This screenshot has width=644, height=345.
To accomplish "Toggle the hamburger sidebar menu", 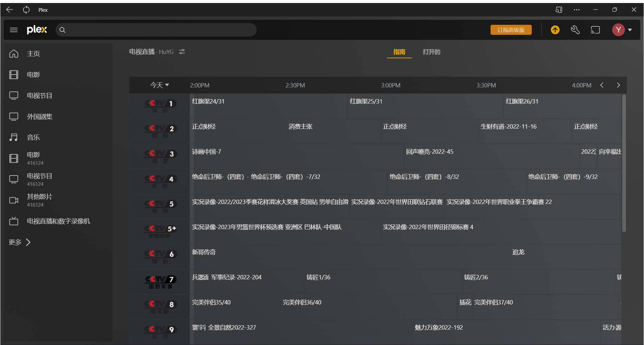I will [x=14, y=30].
